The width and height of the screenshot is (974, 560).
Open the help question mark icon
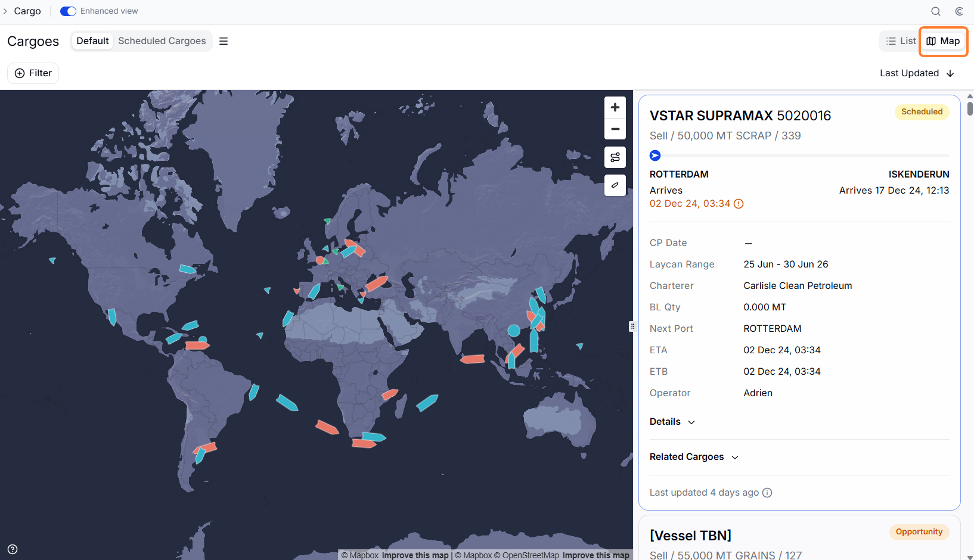(x=13, y=549)
